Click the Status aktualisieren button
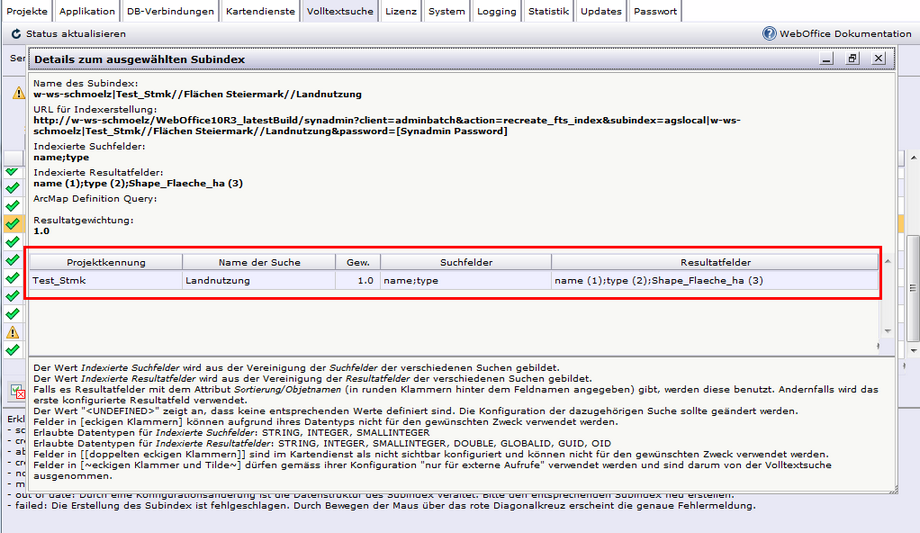 point(75,34)
